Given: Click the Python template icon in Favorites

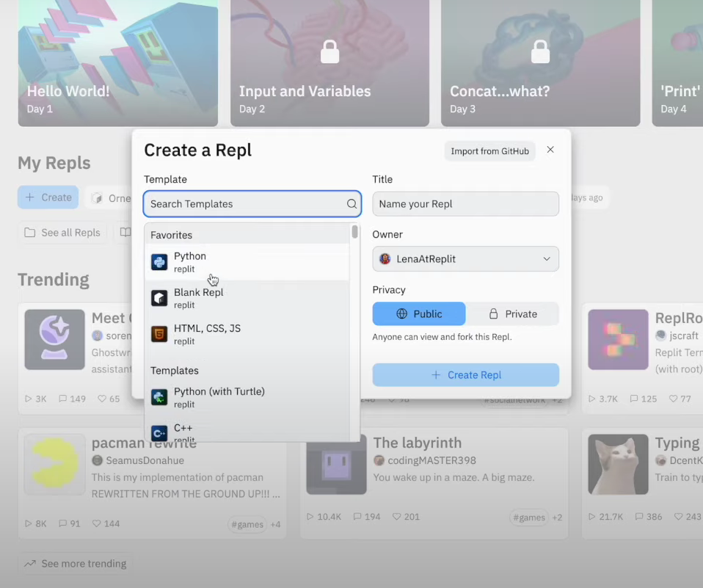Looking at the screenshot, I should click(x=159, y=262).
